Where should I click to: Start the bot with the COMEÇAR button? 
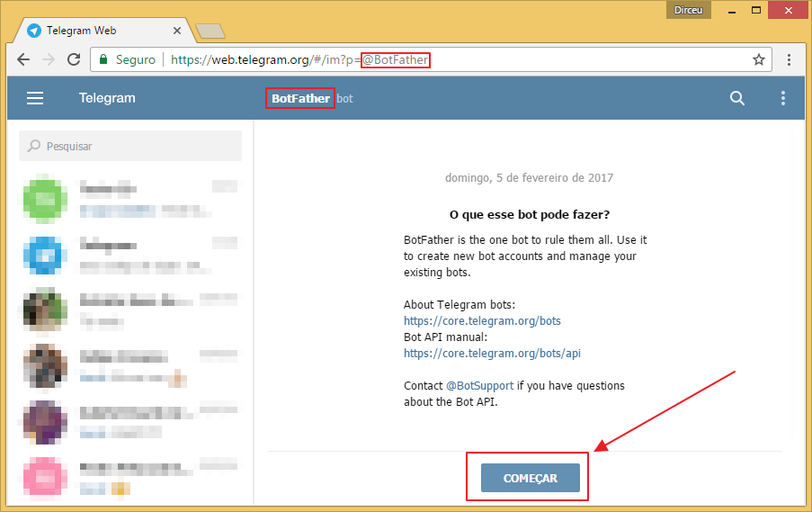(531, 478)
